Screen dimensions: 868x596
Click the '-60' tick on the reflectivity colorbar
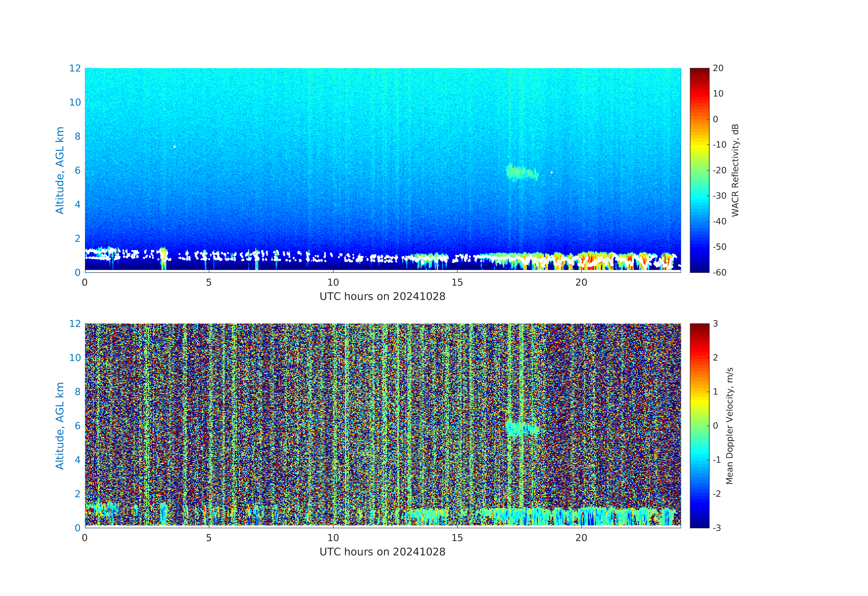tap(719, 272)
